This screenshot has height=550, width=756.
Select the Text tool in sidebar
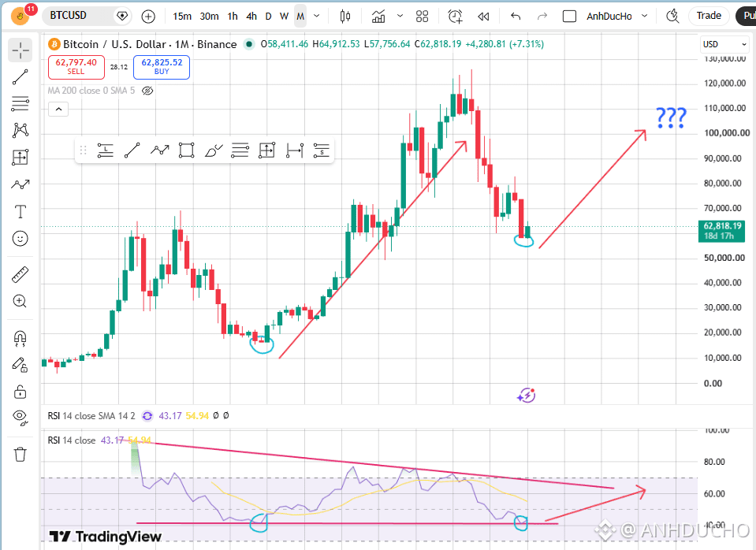(20, 212)
